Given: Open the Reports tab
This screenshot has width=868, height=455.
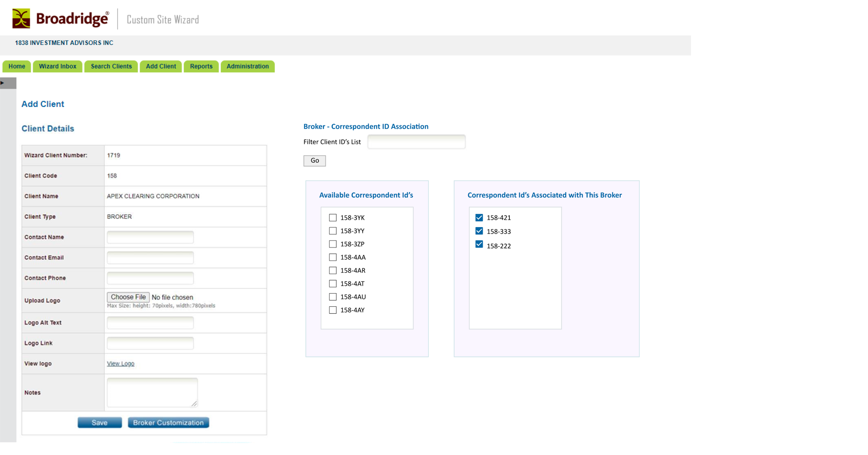Looking at the screenshot, I should coord(201,66).
